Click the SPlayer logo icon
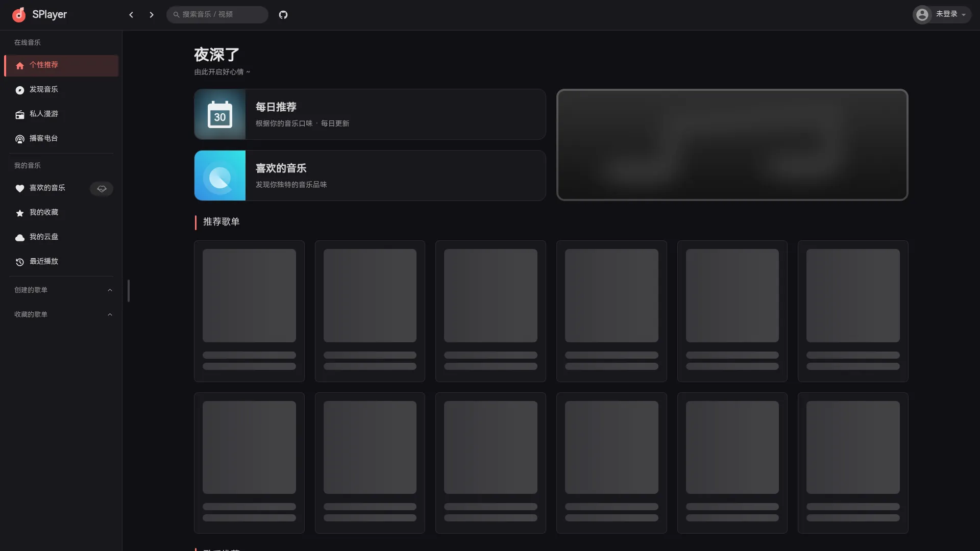 tap(19, 15)
